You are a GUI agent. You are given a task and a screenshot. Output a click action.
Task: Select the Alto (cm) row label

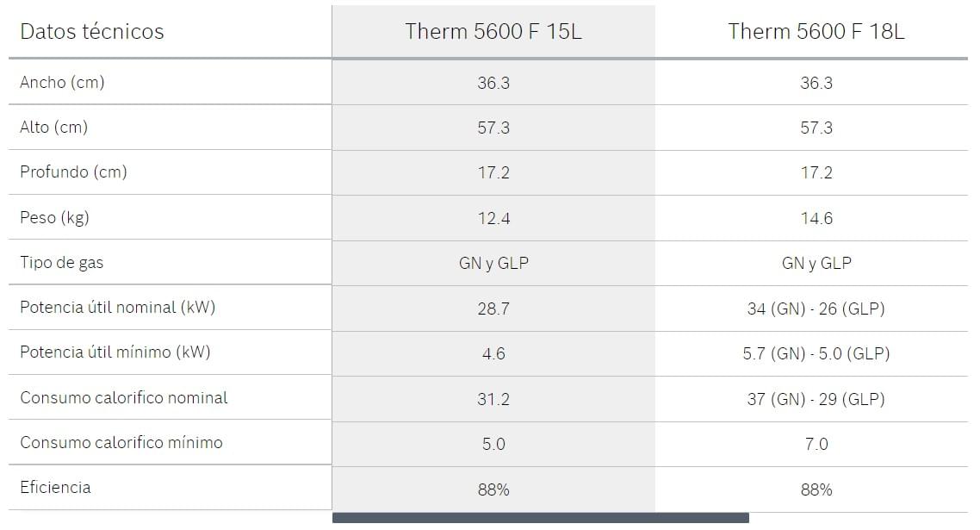[x=54, y=128]
